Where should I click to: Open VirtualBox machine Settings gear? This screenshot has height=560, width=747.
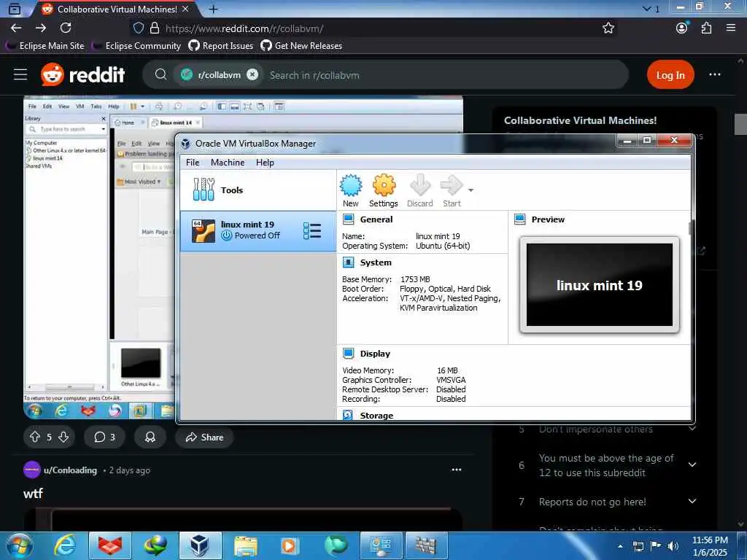coord(384,190)
